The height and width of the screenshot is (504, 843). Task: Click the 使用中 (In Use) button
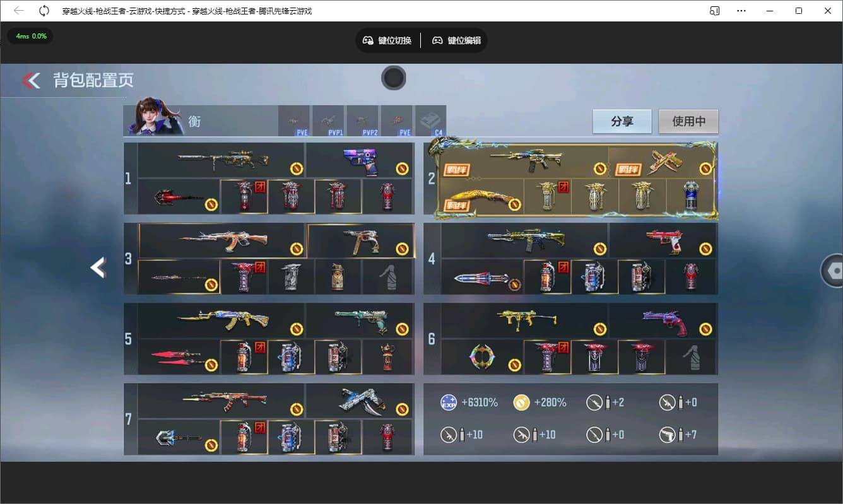(688, 122)
